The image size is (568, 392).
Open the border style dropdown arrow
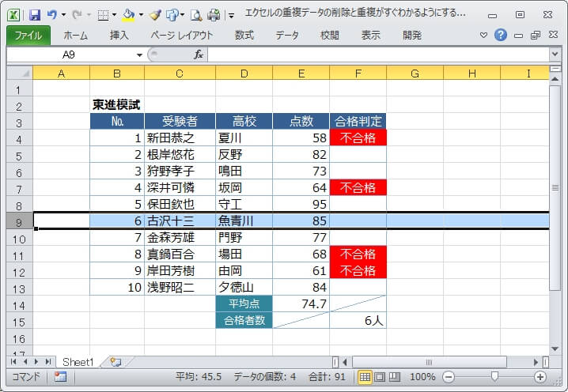[x=114, y=15]
